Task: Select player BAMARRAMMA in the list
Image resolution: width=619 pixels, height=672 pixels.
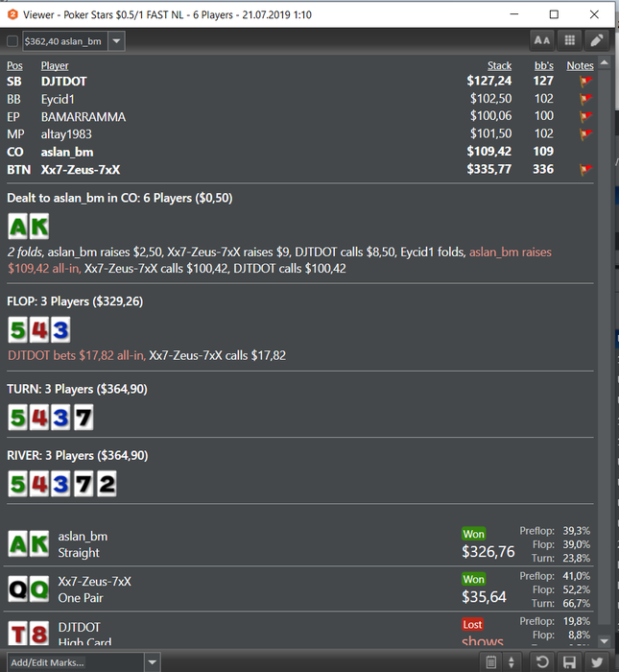Action: (x=83, y=117)
